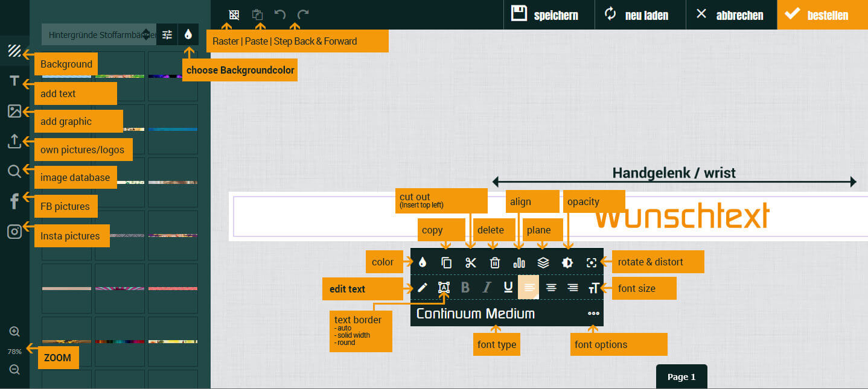Select the add text tool in sidebar
The width and height of the screenshot is (868, 389).
(x=14, y=81)
